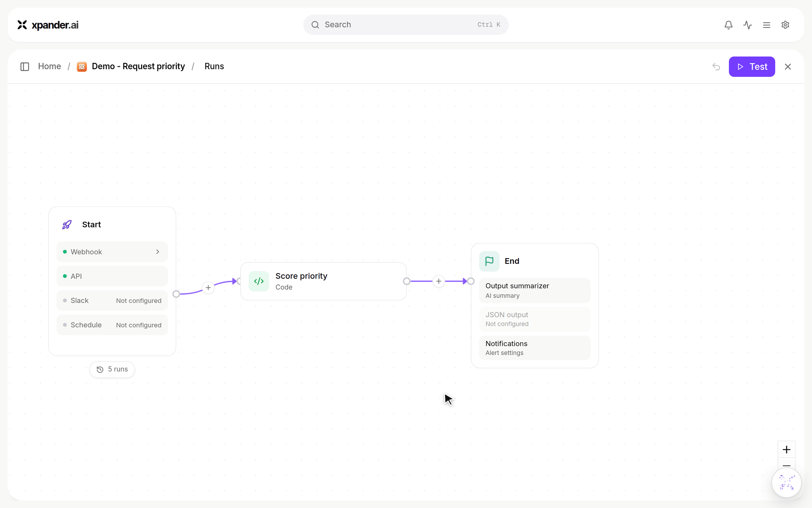
Task: Open the 5 runs history
Action: (x=112, y=369)
